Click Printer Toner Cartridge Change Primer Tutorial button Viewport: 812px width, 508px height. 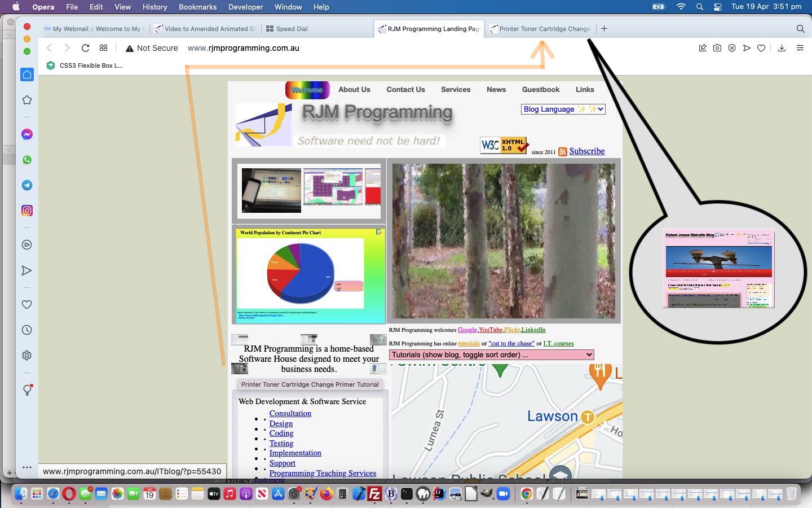pos(310,384)
